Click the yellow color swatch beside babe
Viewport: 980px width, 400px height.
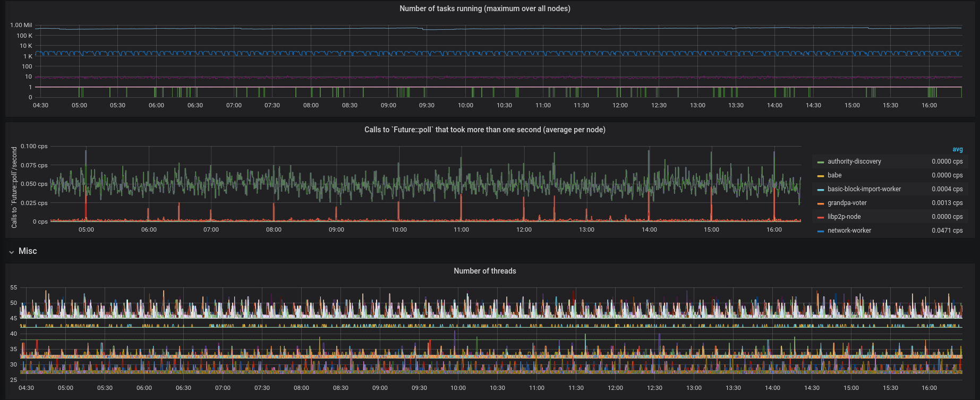[x=821, y=176]
